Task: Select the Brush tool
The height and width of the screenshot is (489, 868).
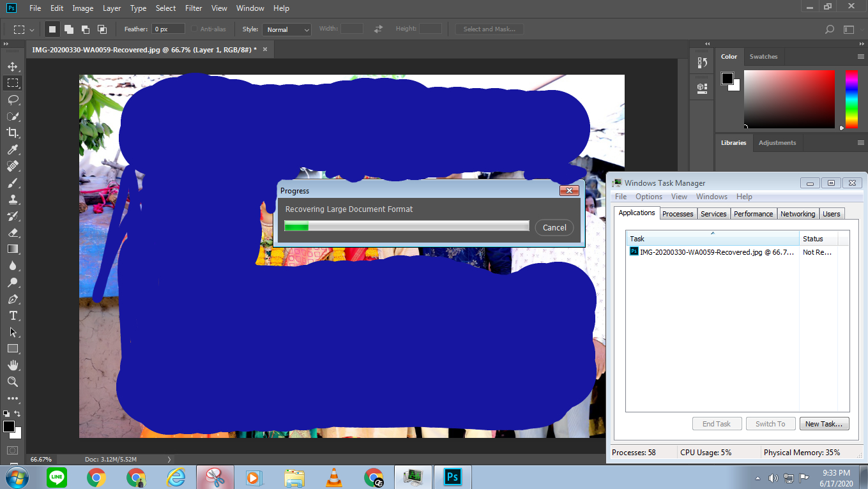Action: point(13,183)
